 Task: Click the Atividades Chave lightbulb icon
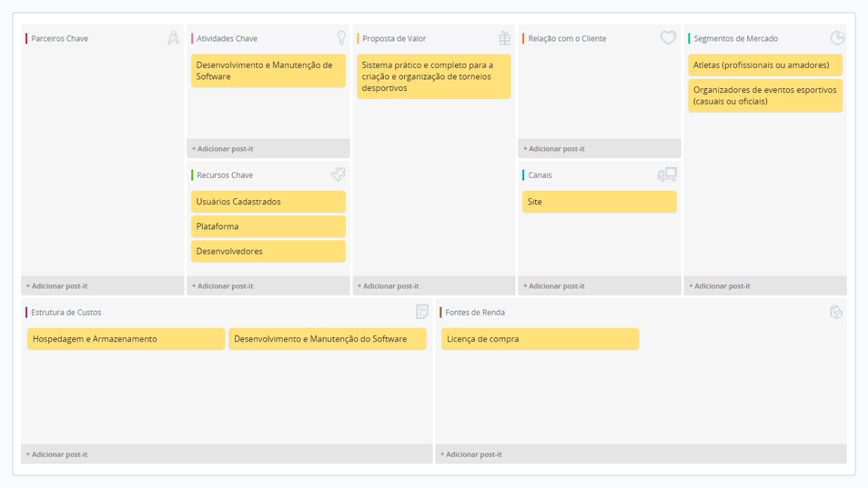341,39
